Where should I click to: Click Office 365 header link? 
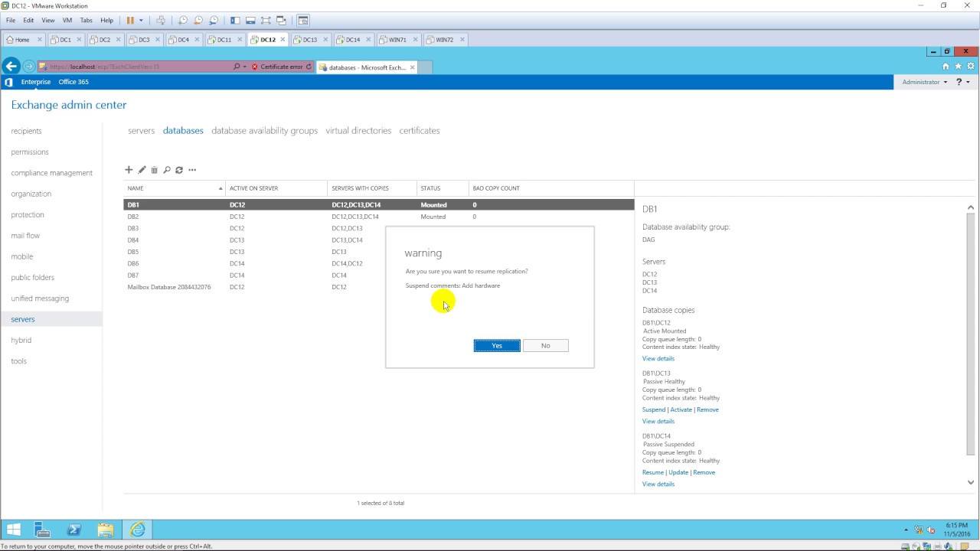[x=73, y=82]
